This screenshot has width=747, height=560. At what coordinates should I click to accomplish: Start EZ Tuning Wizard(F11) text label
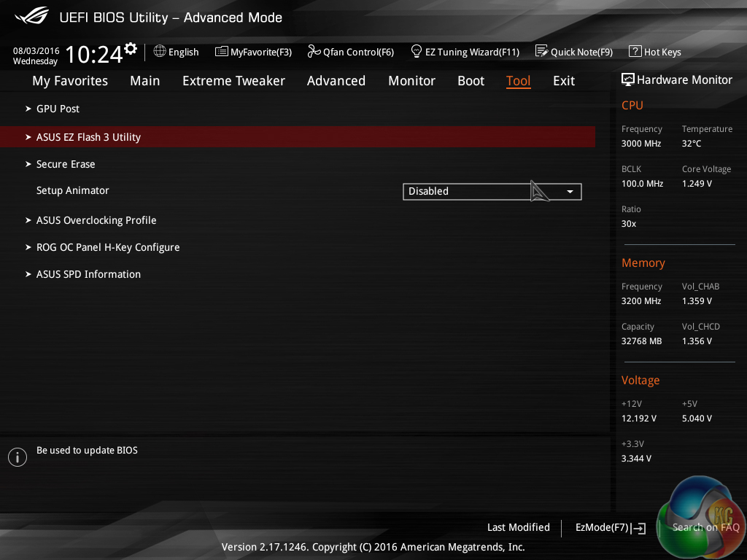click(x=472, y=52)
